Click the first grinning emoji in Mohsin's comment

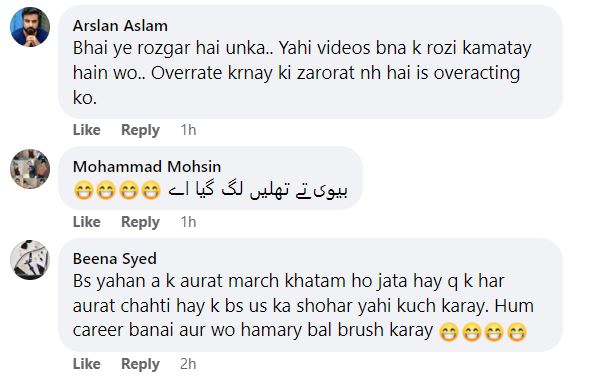[83, 190]
